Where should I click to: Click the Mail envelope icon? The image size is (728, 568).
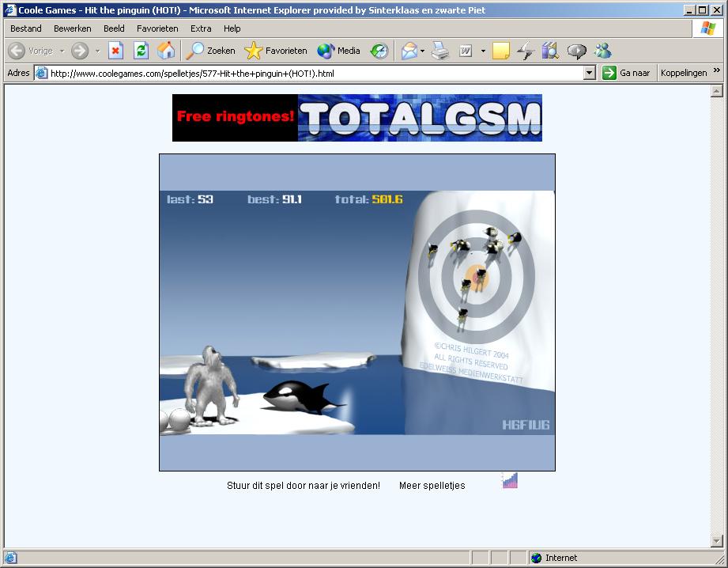409,51
